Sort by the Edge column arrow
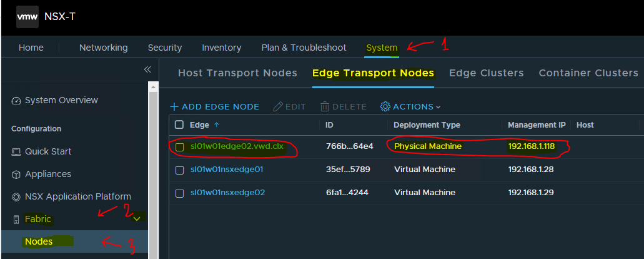The image size is (644, 259). click(217, 125)
